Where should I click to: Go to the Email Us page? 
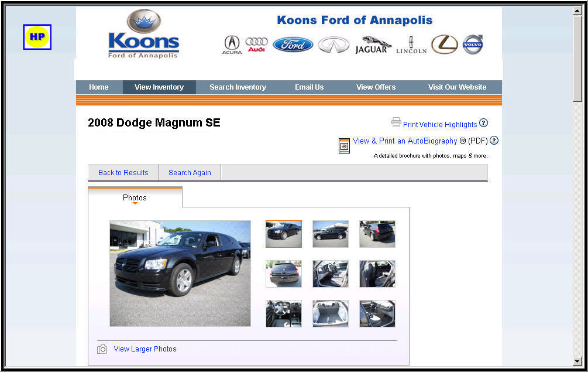[309, 87]
